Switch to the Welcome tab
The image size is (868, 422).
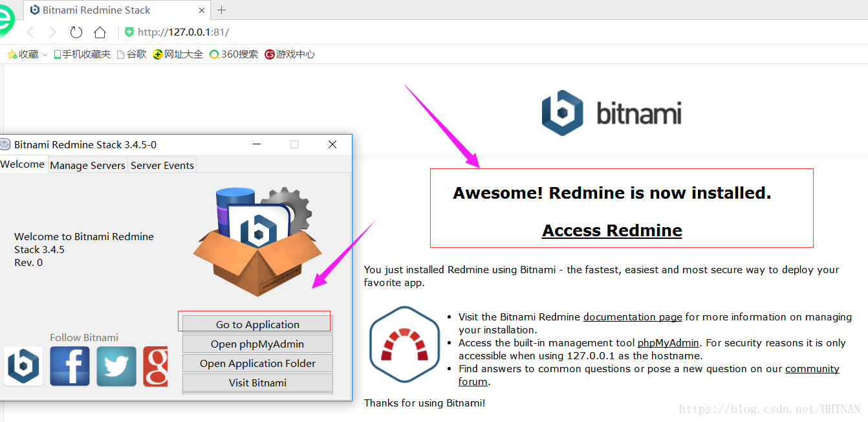coord(23,164)
